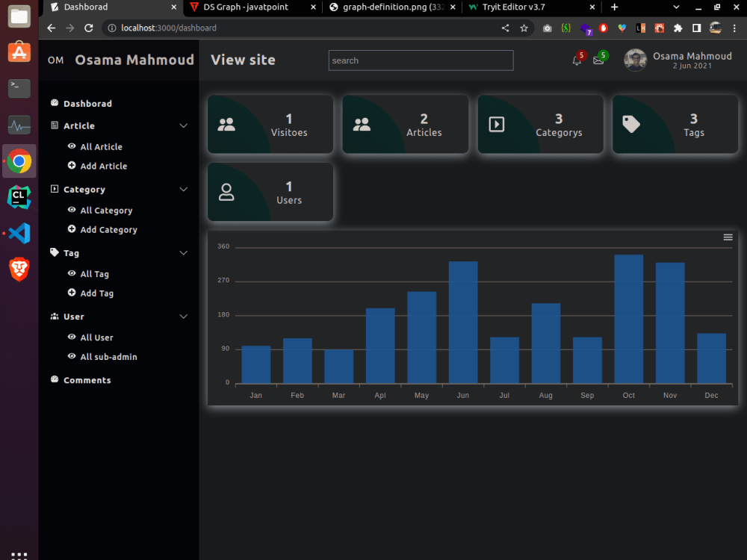Viewport: 747px width, 560px height.
Task: Click the Jun bar in chart
Action: click(463, 323)
